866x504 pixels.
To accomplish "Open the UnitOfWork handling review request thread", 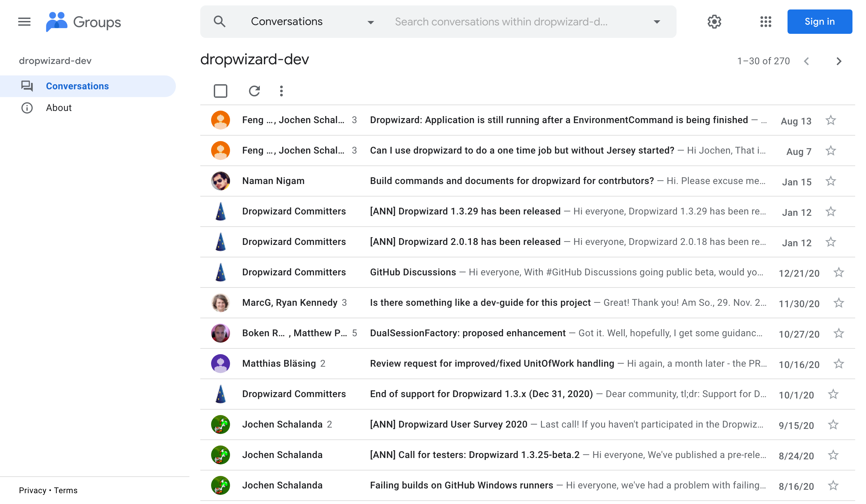I will tap(492, 364).
